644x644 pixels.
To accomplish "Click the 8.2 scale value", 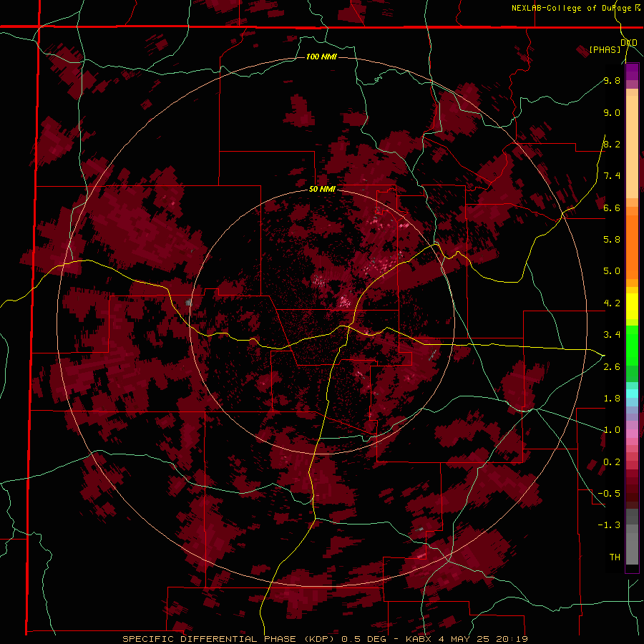I will [x=612, y=144].
